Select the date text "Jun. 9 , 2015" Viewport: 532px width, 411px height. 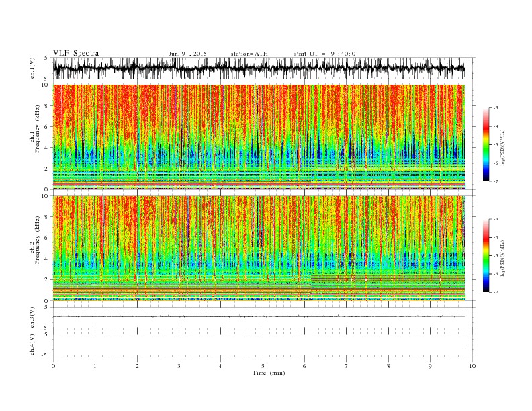(187, 54)
